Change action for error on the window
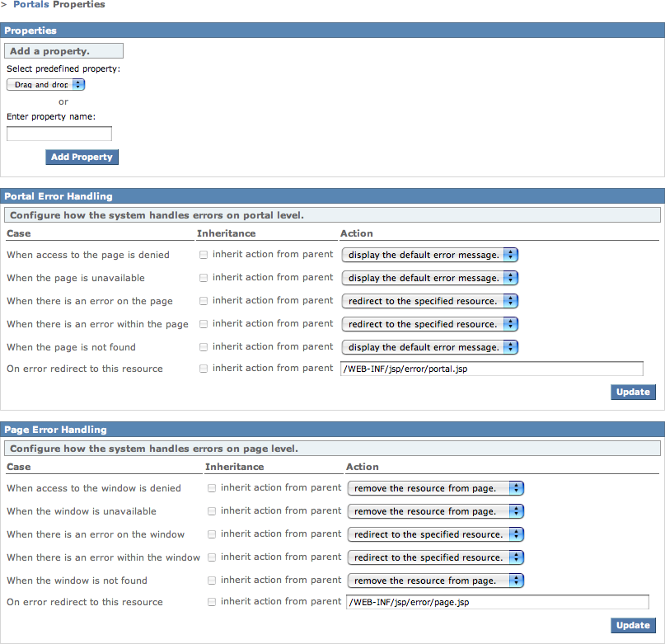The width and height of the screenshot is (665, 644). 435,534
